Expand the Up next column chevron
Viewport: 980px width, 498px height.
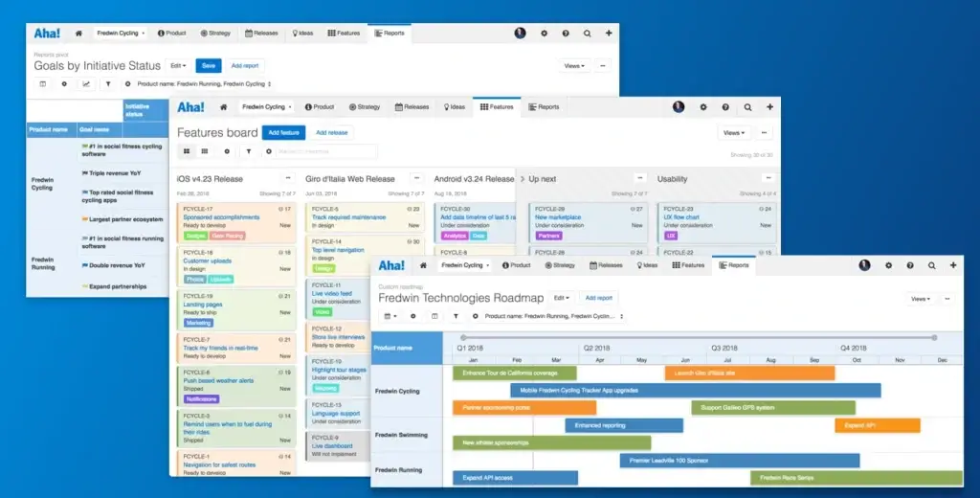pos(523,179)
